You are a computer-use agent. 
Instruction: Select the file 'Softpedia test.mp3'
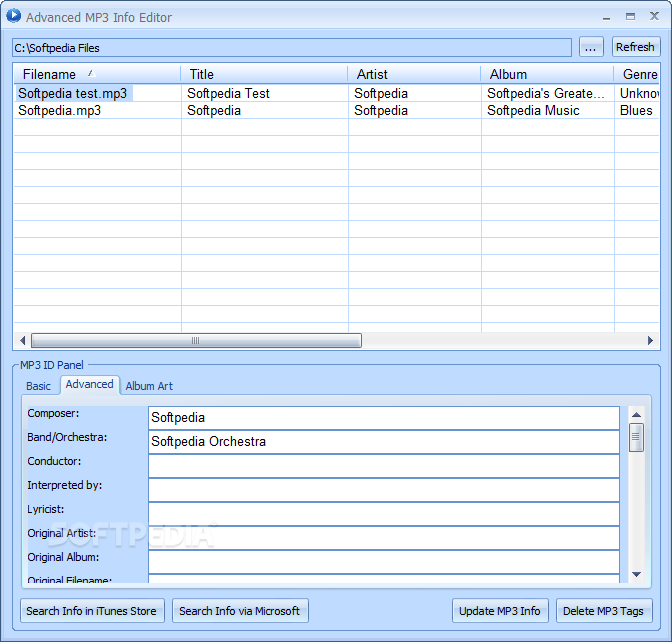click(x=73, y=93)
